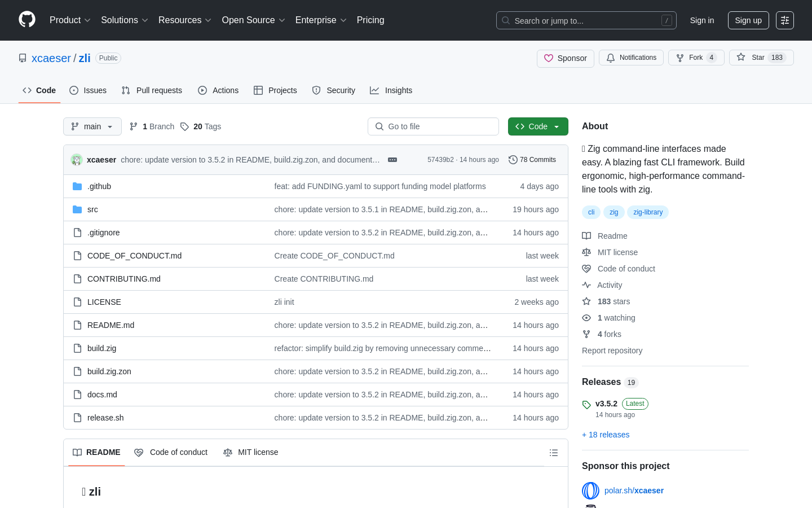
Task: Click the xcaeser avatar in latest commit
Action: tap(77, 160)
